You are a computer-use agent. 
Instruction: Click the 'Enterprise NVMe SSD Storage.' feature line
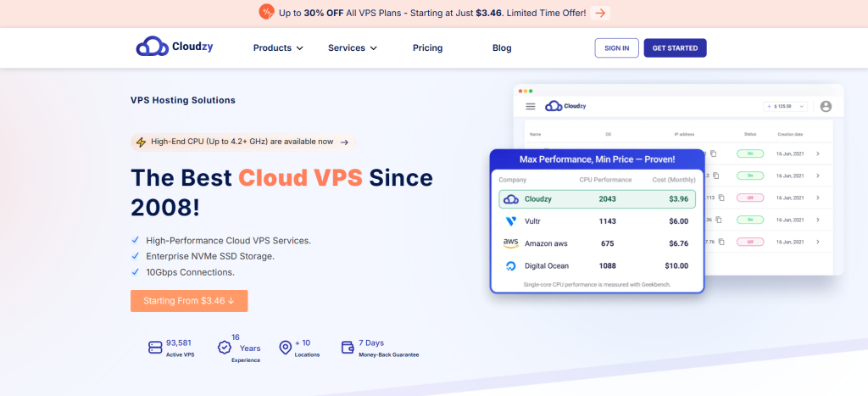point(210,256)
